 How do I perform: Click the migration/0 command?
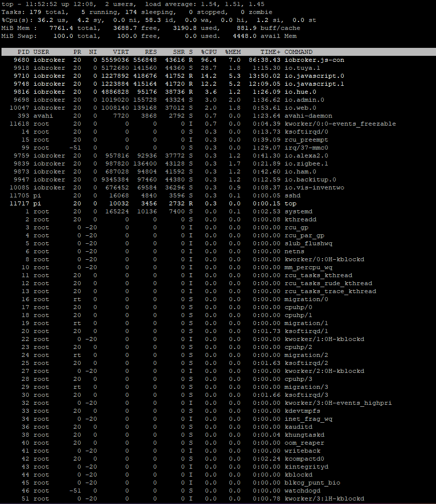click(x=306, y=300)
